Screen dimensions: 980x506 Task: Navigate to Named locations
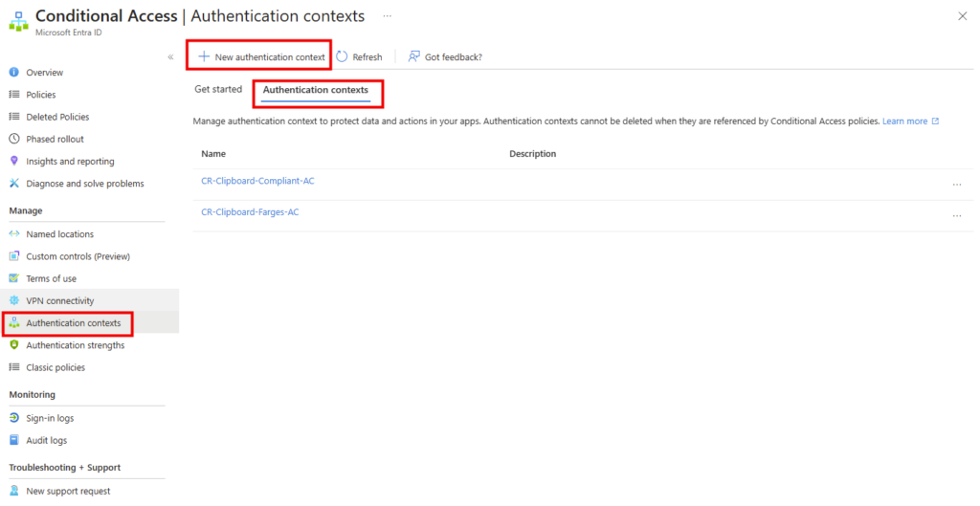(x=60, y=233)
